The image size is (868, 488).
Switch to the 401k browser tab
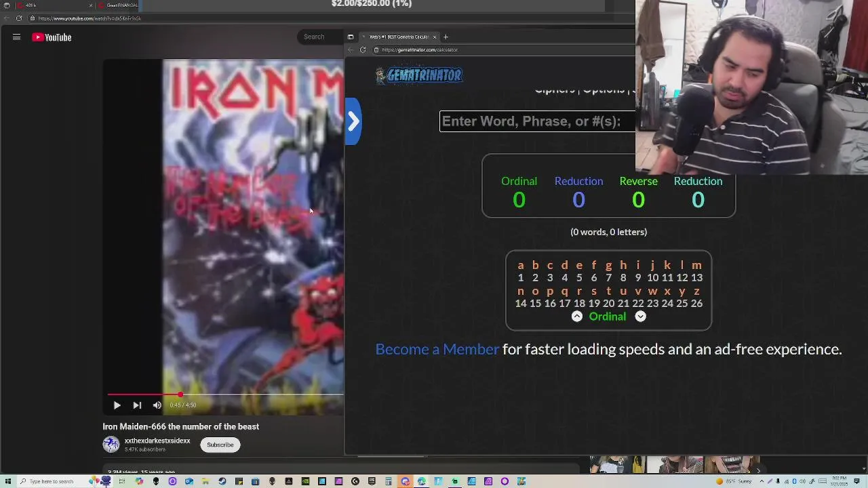click(x=54, y=5)
